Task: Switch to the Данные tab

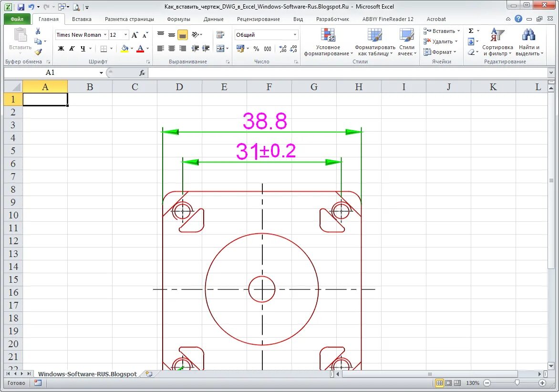Action: pyautogui.click(x=214, y=19)
